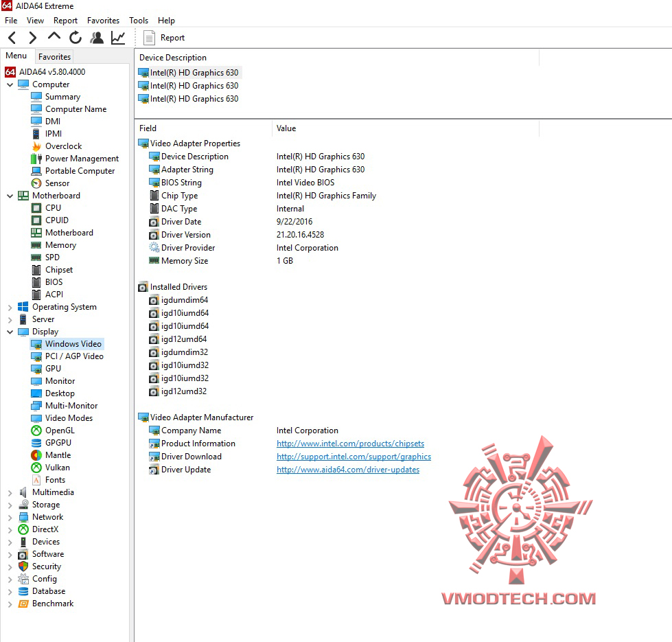Collapse the Motherboard category node

(x=10, y=196)
